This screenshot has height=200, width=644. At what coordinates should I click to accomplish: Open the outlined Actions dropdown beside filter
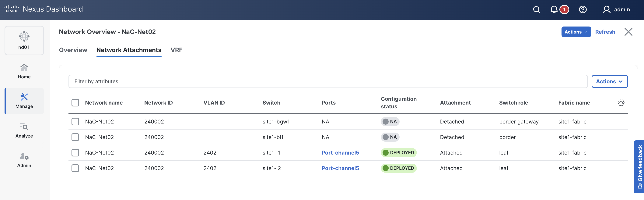pos(609,81)
